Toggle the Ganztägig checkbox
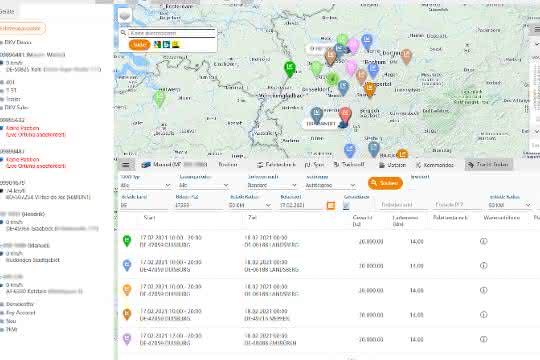540x360 pixels. click(x=346, y=206)
